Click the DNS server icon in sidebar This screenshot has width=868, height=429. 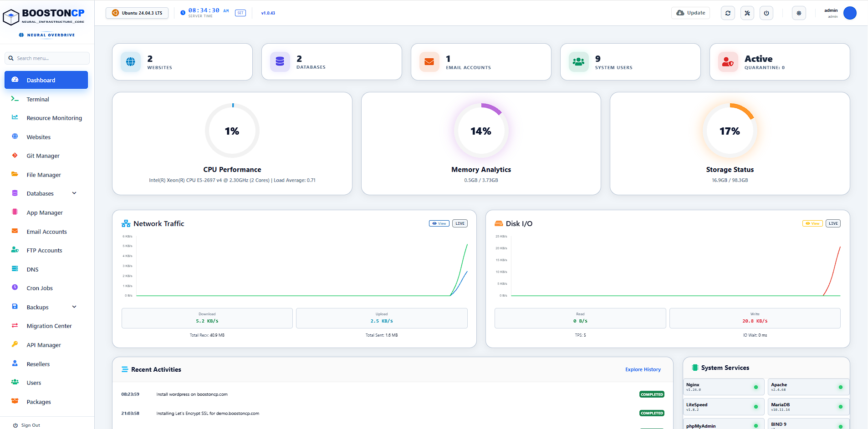15,269
